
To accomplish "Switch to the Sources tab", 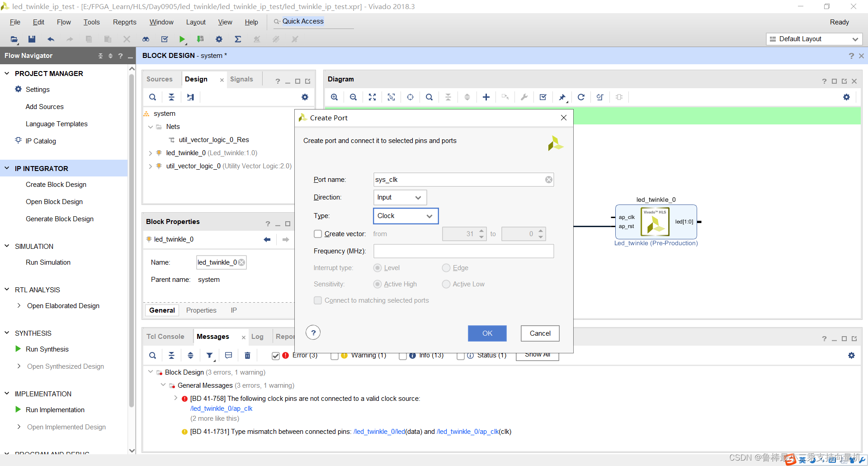I will click(x=160, y=79).
